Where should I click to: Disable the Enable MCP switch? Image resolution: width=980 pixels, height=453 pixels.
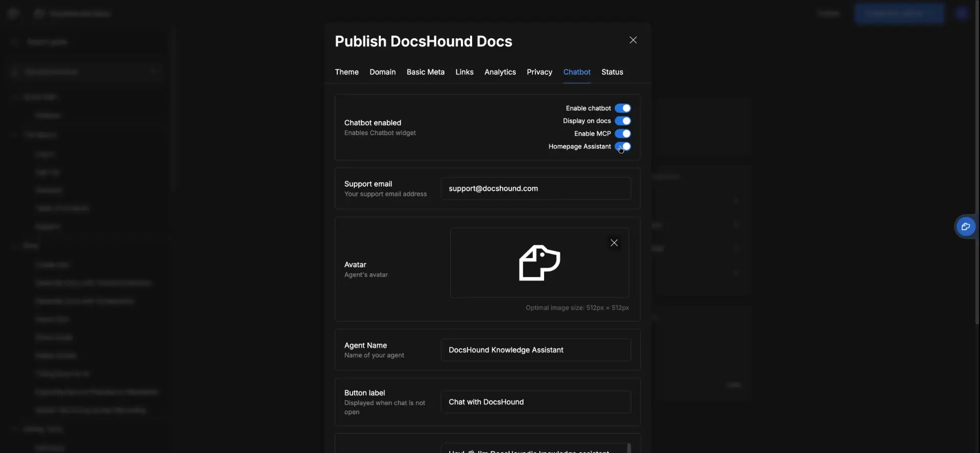[x=623, y=134]
